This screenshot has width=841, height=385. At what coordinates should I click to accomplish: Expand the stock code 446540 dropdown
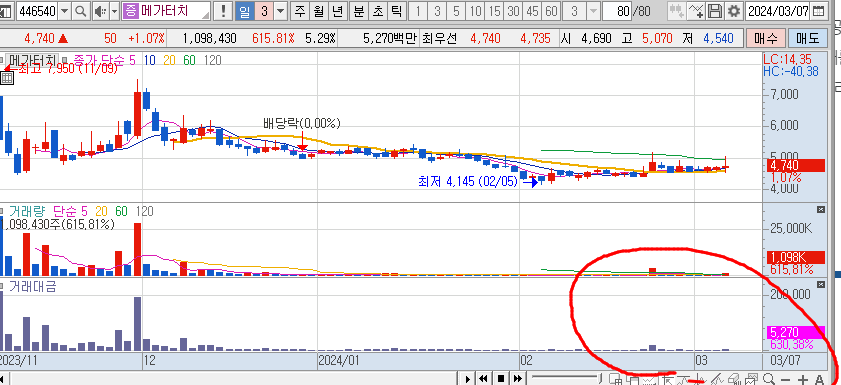pyautogui.click(x=64, y=11)
